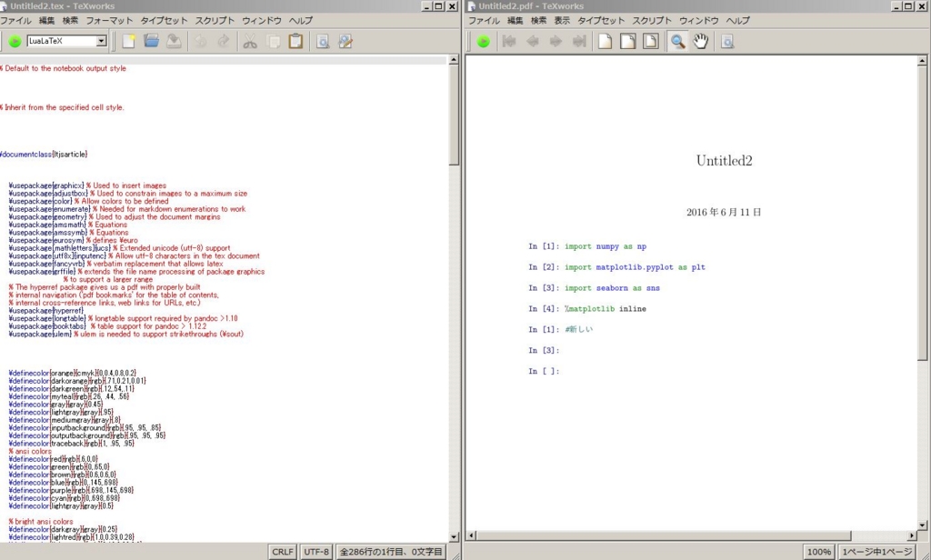Click the ¥definecolor{myteal} line in the editor

coord(69,396)
